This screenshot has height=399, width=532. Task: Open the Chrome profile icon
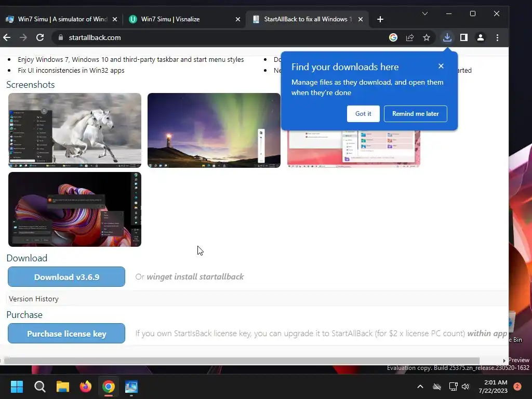[x=481, y=37]
